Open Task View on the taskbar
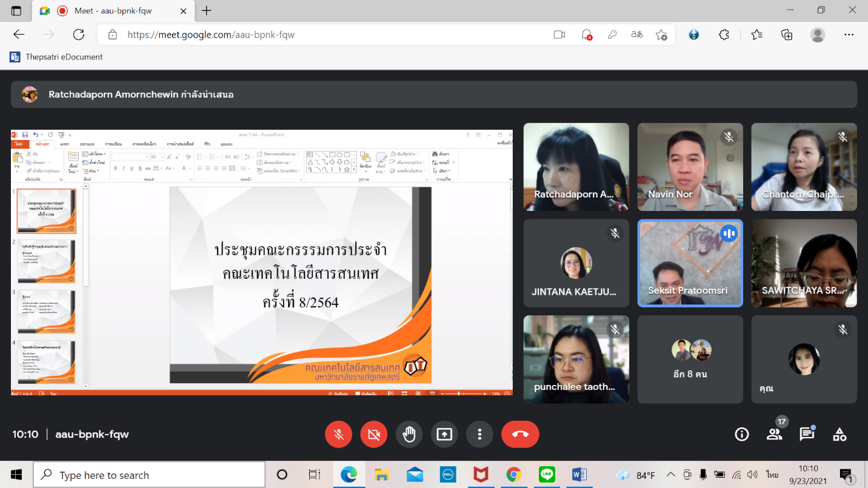This screenshot has height=488, width=868. click(x=314, y=475)
